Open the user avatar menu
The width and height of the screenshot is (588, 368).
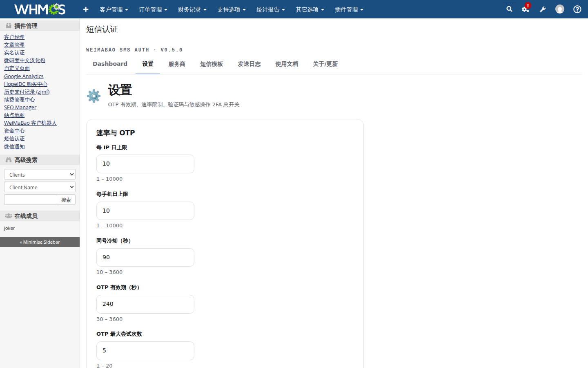[560, 9]
